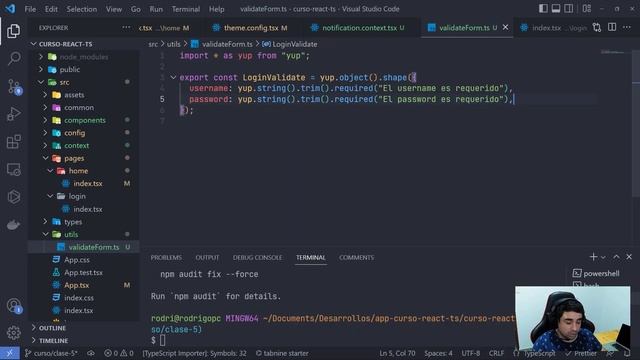The height and width of the screenshot is (360, 640).
Task: Open the Terminal menu
Action: point(186,9)
